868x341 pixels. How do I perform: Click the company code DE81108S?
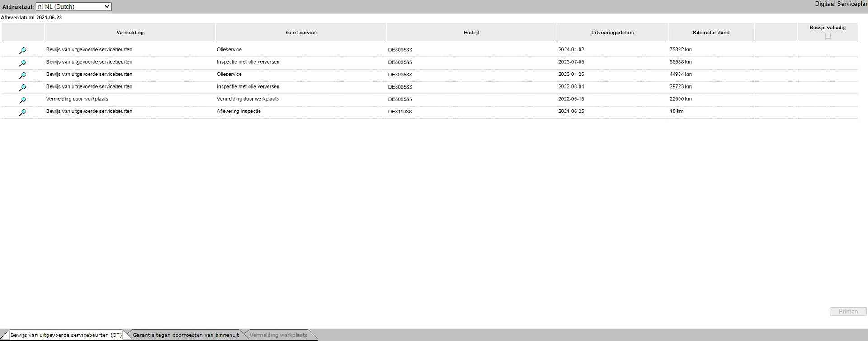[400, 112]
